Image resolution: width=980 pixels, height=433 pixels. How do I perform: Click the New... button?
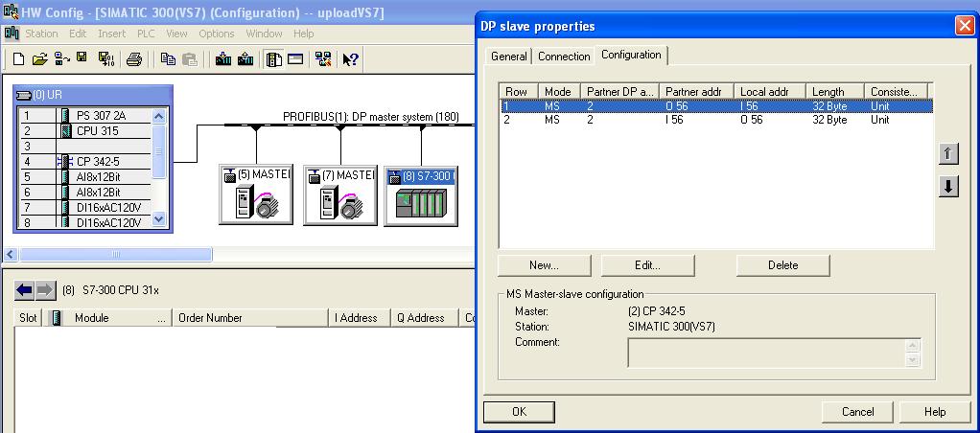pyautogui.click(x=544, y=265)
